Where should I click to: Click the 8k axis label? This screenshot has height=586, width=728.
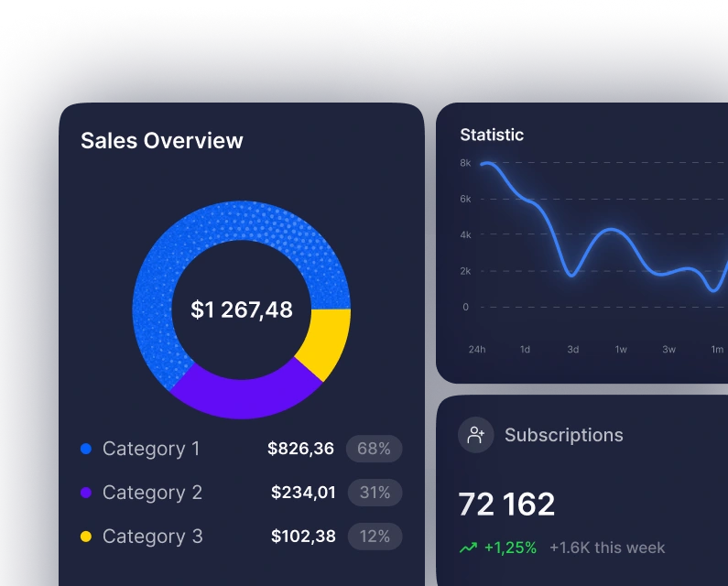(x=466, y=163)
